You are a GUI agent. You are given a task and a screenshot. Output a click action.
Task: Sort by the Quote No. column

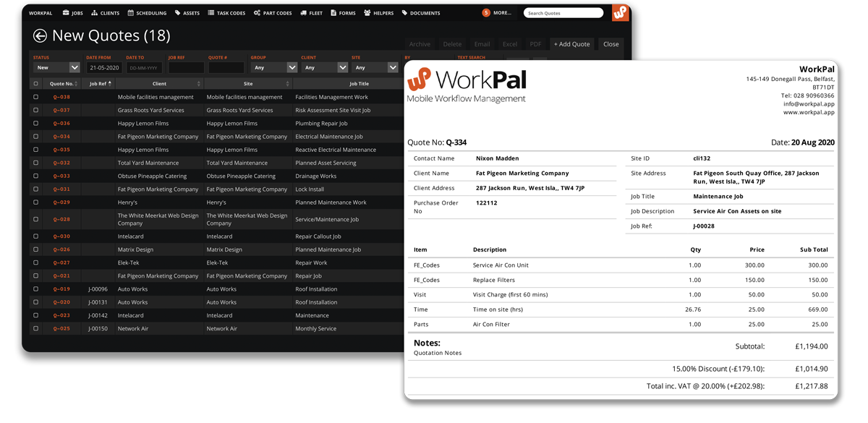pyautogui.click(x=61, y=84)
